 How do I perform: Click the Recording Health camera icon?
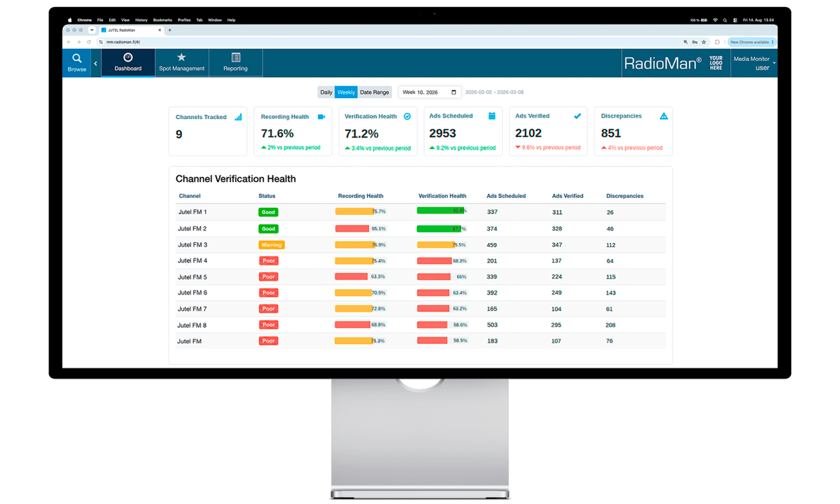click(x=321, y=117)
